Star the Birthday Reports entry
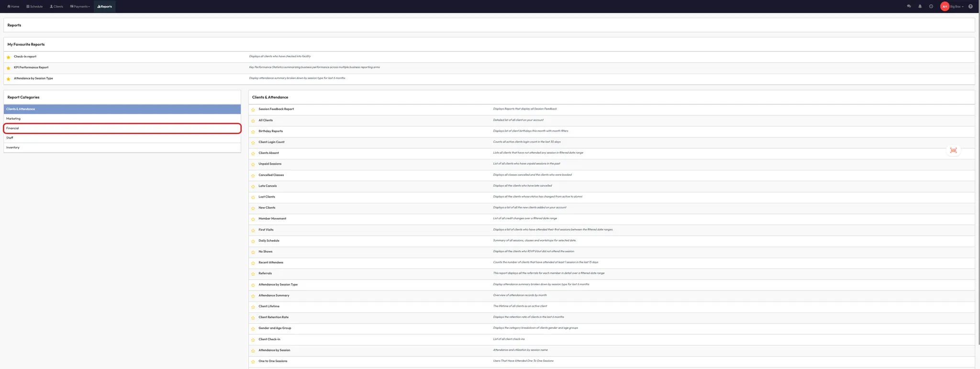980x369 pixels. [253, 132]
